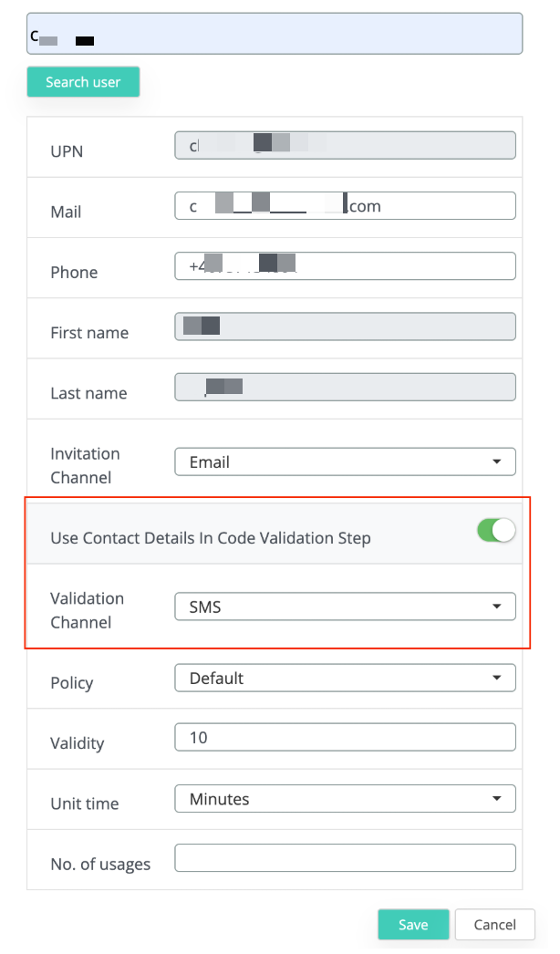Screen dimensions: 560x954
Task: Click the UPN field
Action: [345, 146]
